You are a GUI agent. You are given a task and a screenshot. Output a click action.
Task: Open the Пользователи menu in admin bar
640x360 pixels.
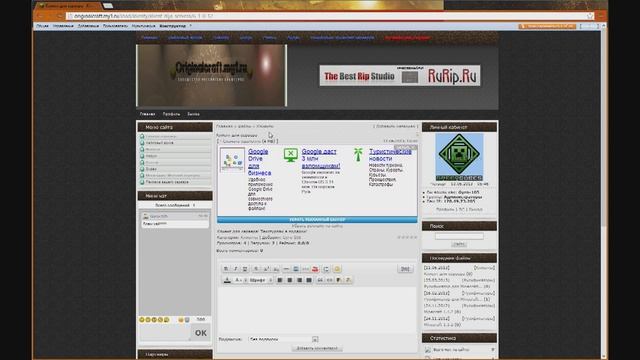(116, 26)
